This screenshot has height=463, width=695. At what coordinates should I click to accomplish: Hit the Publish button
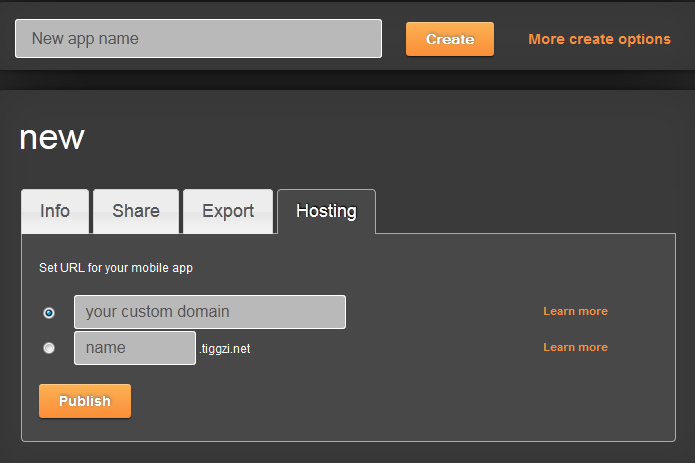point(85,401)
